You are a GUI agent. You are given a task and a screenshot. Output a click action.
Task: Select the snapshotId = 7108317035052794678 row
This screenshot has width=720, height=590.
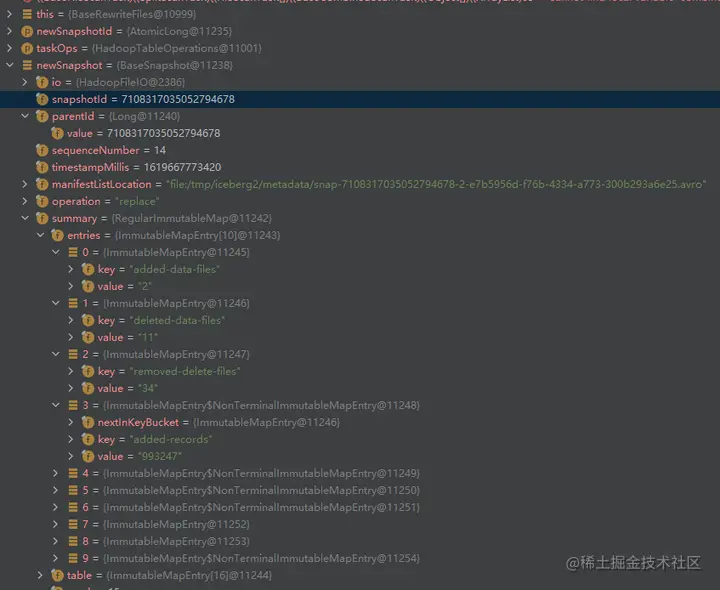coord(360,99)
